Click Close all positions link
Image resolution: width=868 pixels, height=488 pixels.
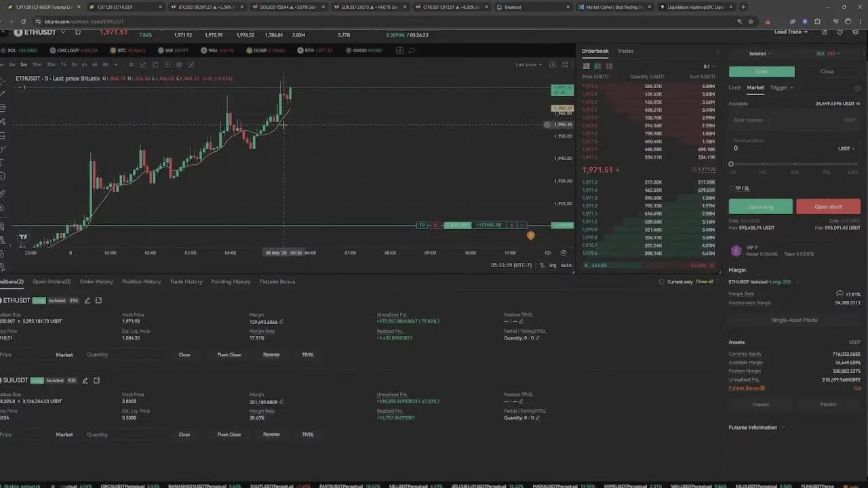[704, 281]
